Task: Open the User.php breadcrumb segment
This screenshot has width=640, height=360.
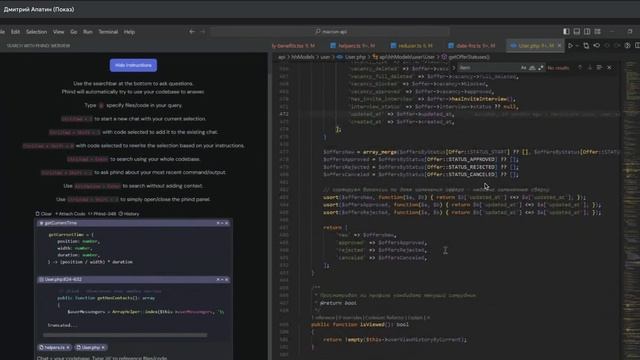Action: pyautogui.click(x=352, y=57)
